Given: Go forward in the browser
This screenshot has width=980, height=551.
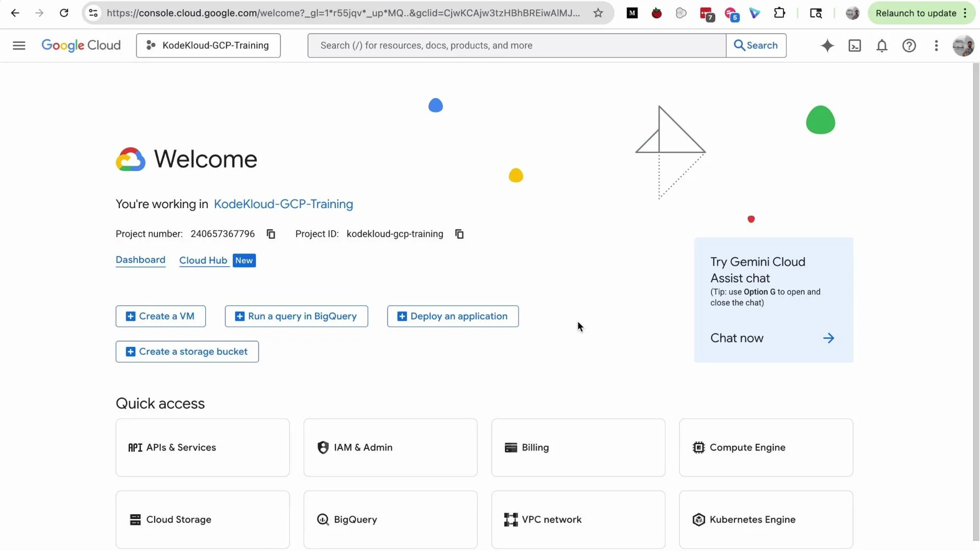Looking at the screenshot, I should [x=39, y=13].
